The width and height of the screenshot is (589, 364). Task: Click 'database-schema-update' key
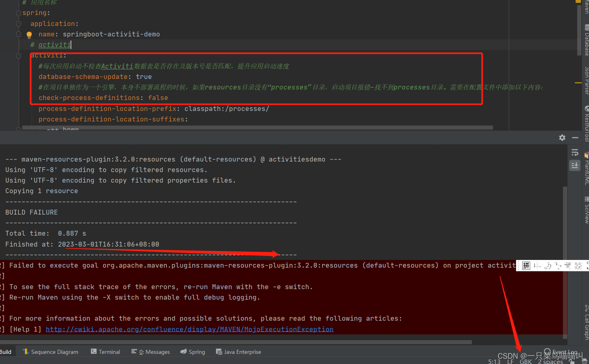pos(83,77)
